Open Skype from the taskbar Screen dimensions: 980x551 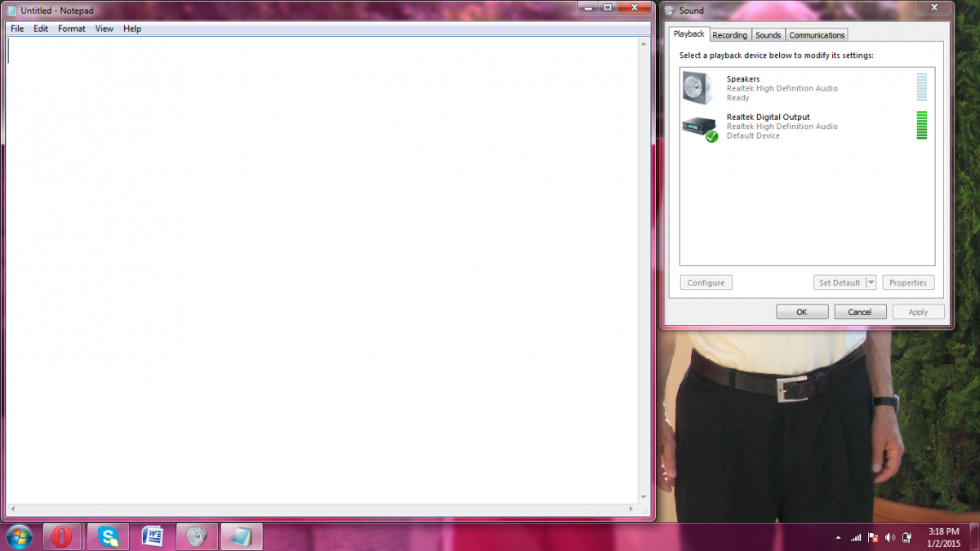(108, 536)
